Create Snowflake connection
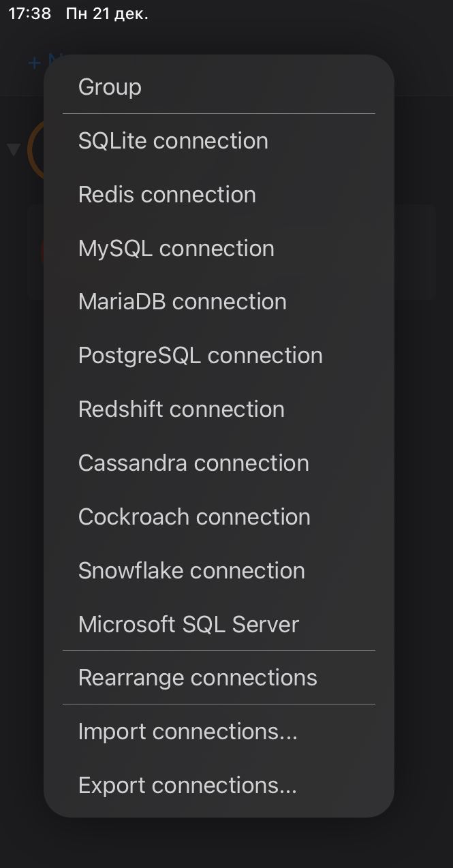The width and height of the screenshot is (453, 868). pyautogui.click(x=219, y=571)
